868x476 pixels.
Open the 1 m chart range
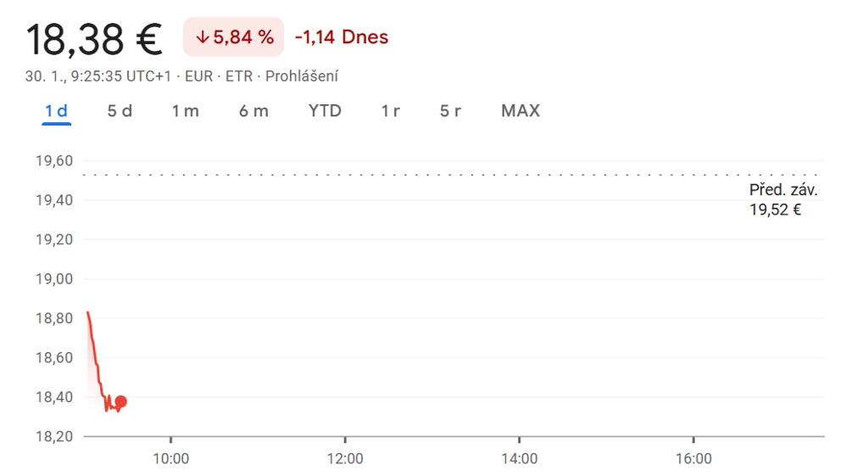(185, 111)
